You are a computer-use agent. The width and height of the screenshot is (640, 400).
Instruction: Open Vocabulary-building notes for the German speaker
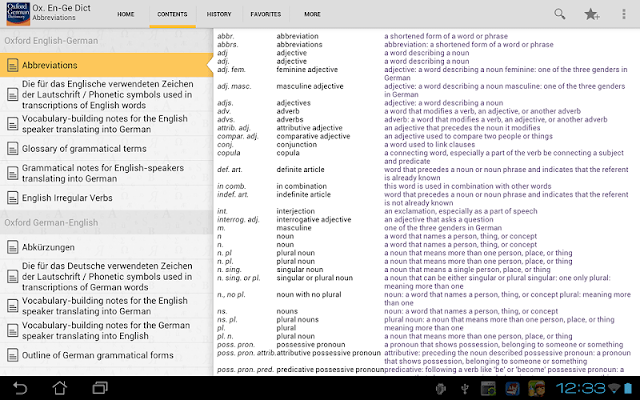pyautogui.click(x=106, y=331)
